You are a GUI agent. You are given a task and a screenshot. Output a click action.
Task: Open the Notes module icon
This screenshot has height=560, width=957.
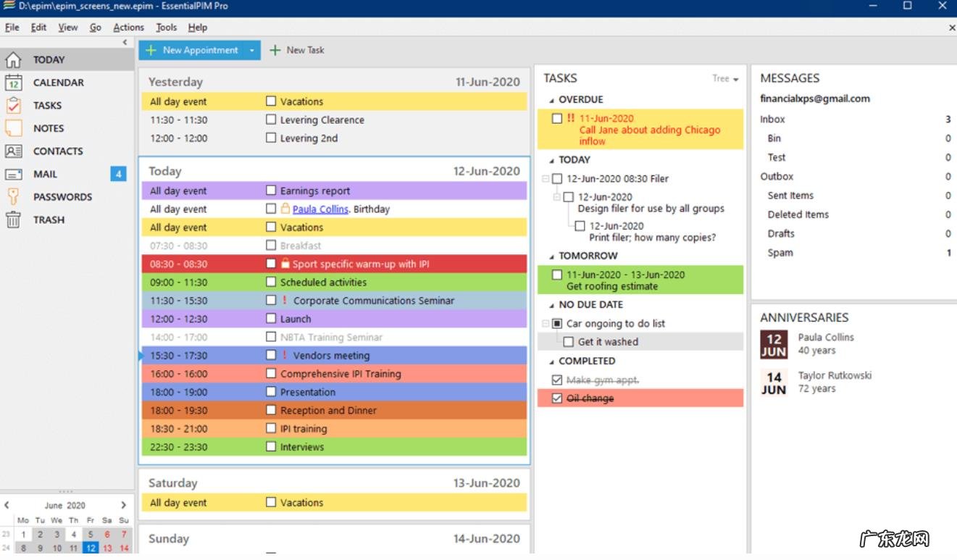pos(13,128)
